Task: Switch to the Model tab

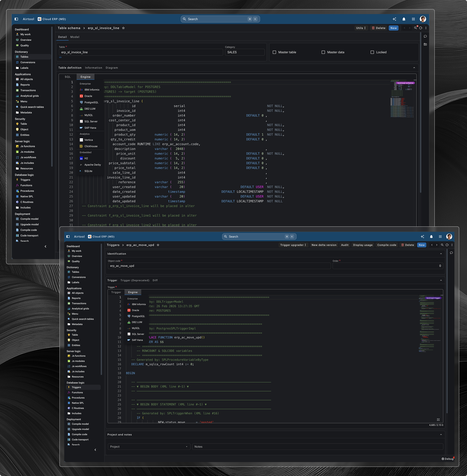Action: click(x=75, y=37)
